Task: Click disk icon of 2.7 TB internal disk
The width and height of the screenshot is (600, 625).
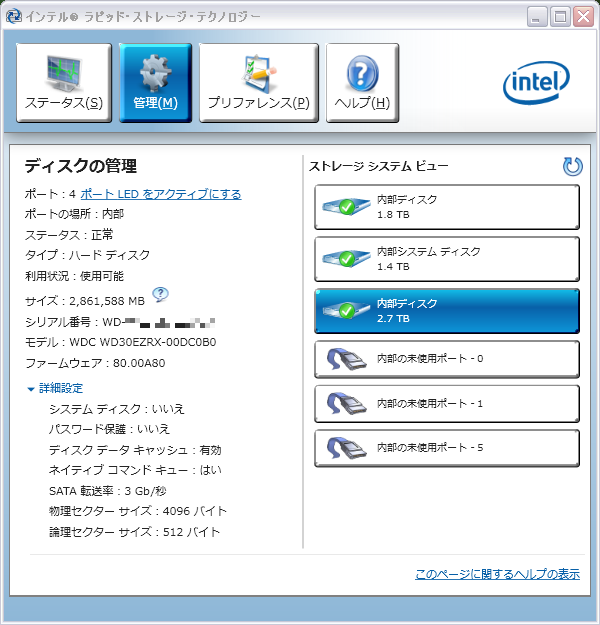Action: (x=346, y=310)
